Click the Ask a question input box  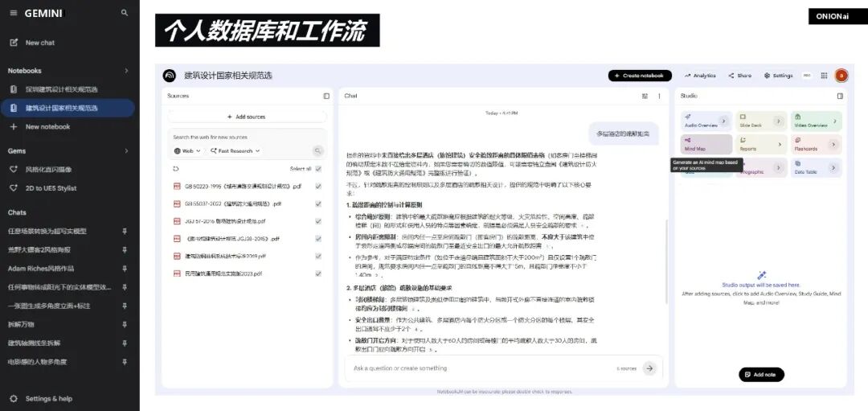[481, 368]
